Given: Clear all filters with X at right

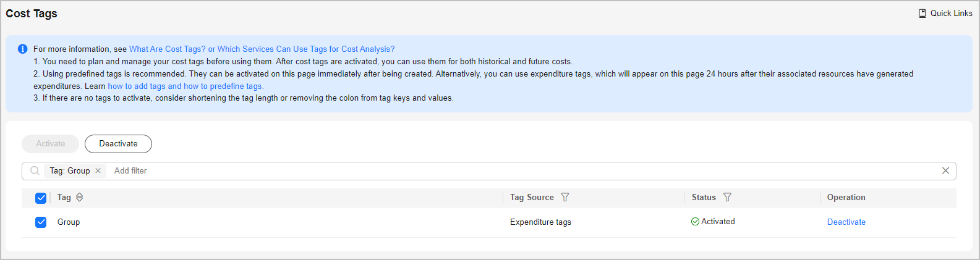Looking at the screenshot, I should pyautogui.click(x=945, y=170).
